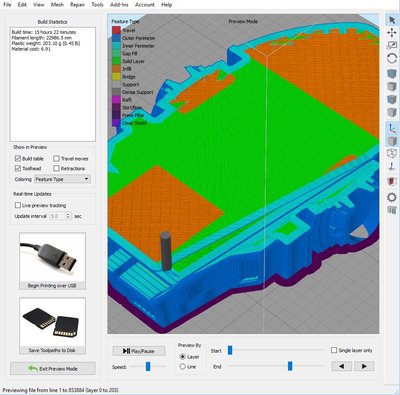The width and height of the screenshot is (400, 395).
Task: Click the End layer slider handle
Action: coord(290,366)
